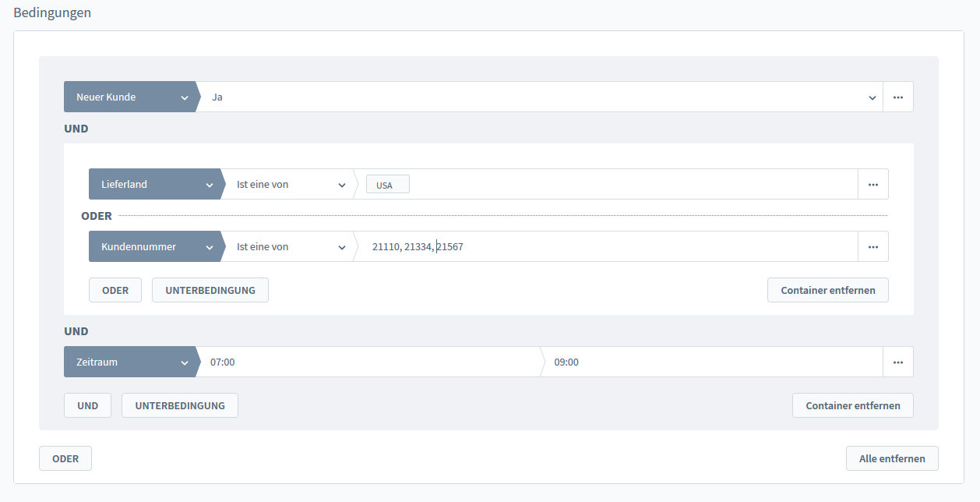Open the three-dot menu for Kundennummer condition
Screen dimensions: 980x502
872,247
